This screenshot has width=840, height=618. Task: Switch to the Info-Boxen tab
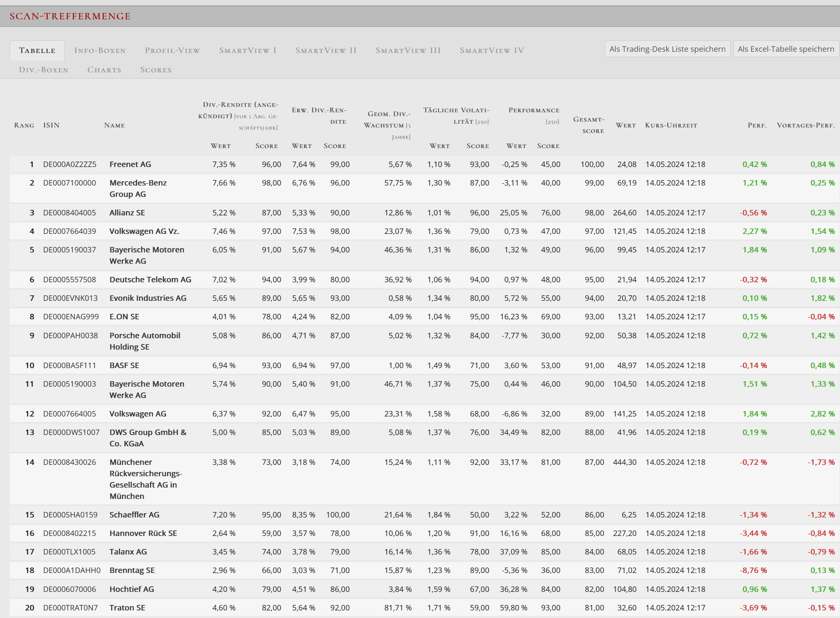(100, 50)
